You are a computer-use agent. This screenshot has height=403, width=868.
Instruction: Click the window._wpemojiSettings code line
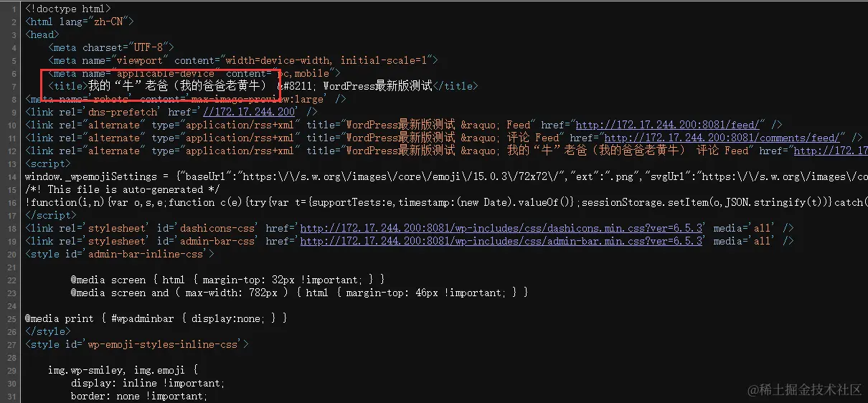tap(446, 176)
